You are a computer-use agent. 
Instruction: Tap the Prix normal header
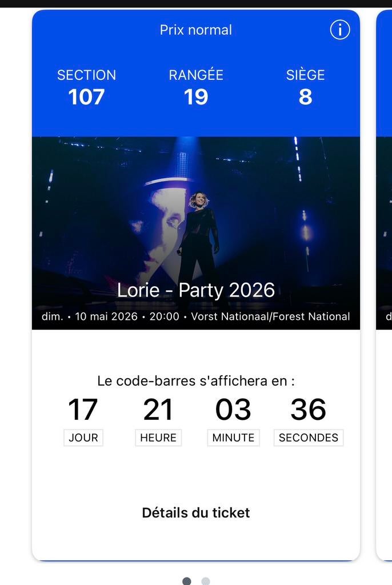pyautogui.click(x=196, y=30)
